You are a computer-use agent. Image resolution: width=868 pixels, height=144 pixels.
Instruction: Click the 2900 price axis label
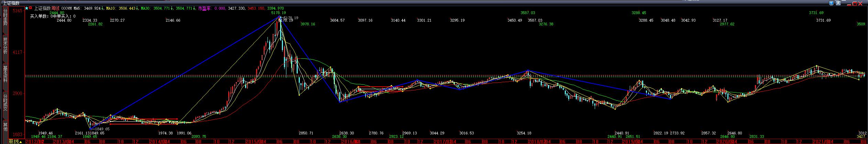coord(17,93)
